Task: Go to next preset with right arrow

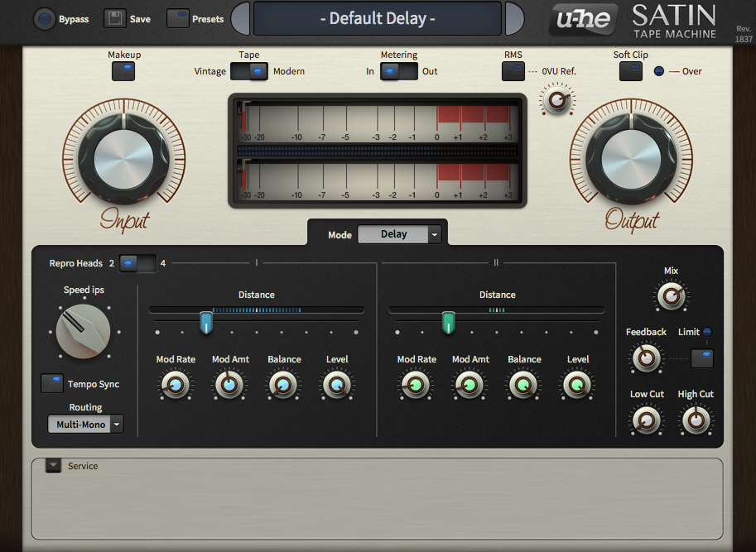Action: tap(514, 18)
